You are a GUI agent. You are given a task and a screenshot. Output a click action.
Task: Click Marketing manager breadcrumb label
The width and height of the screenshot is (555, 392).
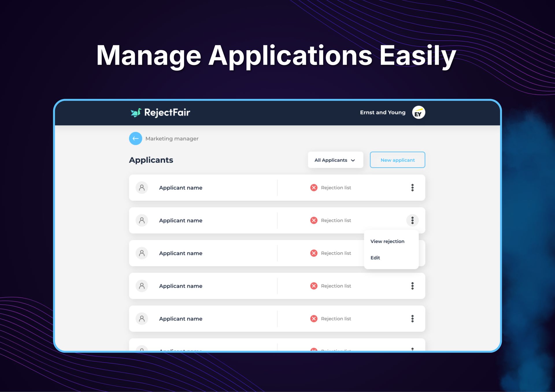[172, 139]
